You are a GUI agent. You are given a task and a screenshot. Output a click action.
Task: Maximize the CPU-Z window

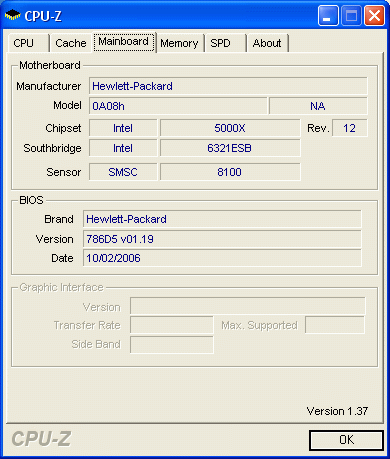pyautogui.click(x=351, y=15)
